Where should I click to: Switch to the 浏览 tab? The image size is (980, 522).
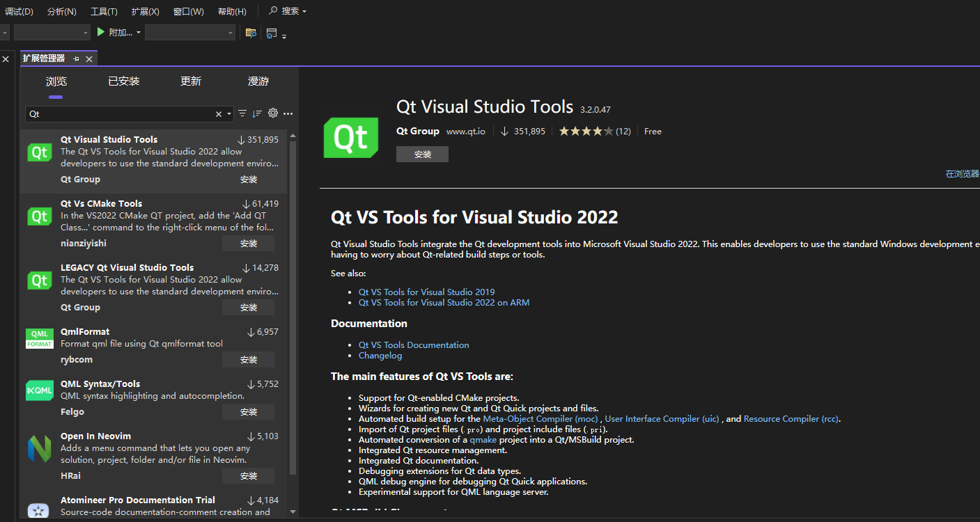click(56, 81)
